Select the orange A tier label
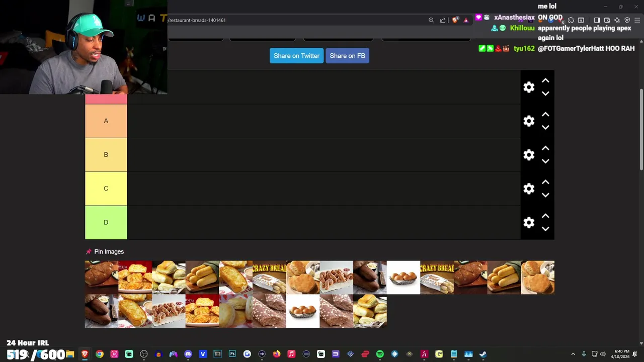The height and width of the screenshot is (362, 644). [106, 121]
